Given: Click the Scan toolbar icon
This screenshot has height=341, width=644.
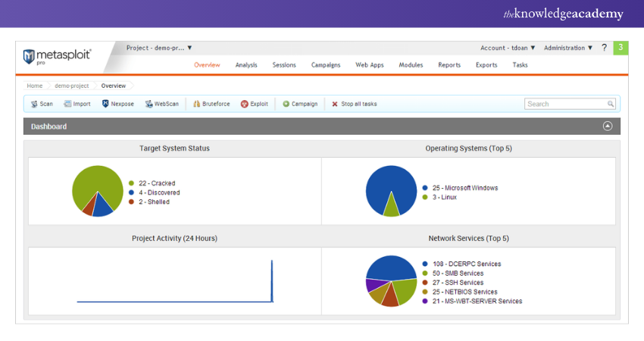Looking at the screenshot, I should tap(34, 104).
